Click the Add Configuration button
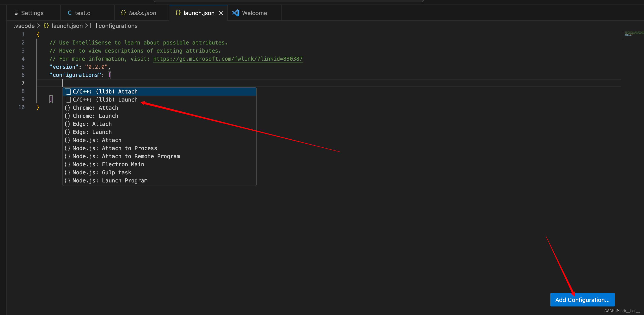Viewport: 644px width, 315px height. coord(582,300)
